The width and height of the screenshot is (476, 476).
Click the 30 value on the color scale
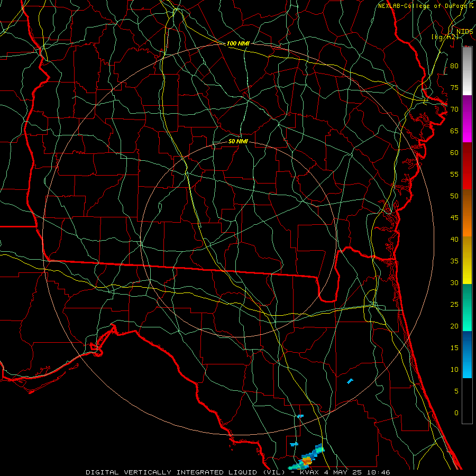[454, 282]
